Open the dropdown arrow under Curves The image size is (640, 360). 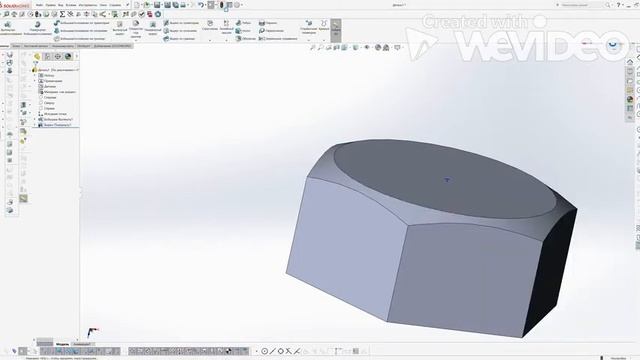coord(324,40)
